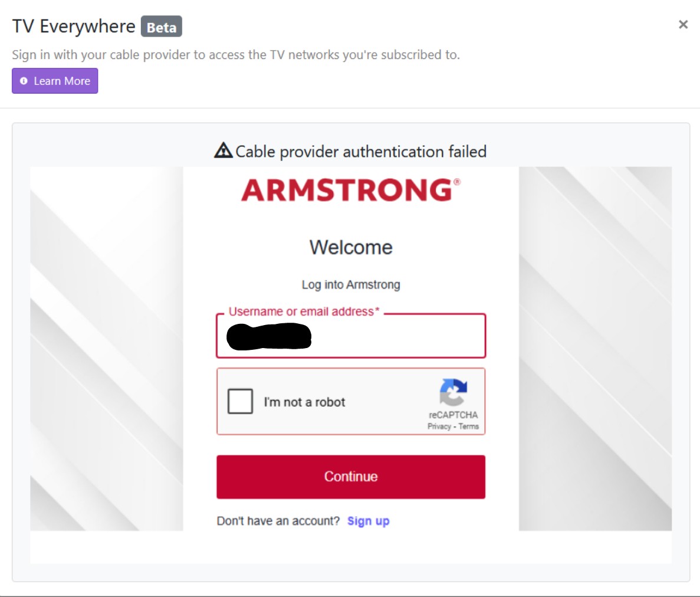The height and width of the screenshot is (597, 700).
Task: Click the Learn More button
Action: point(55,81)
